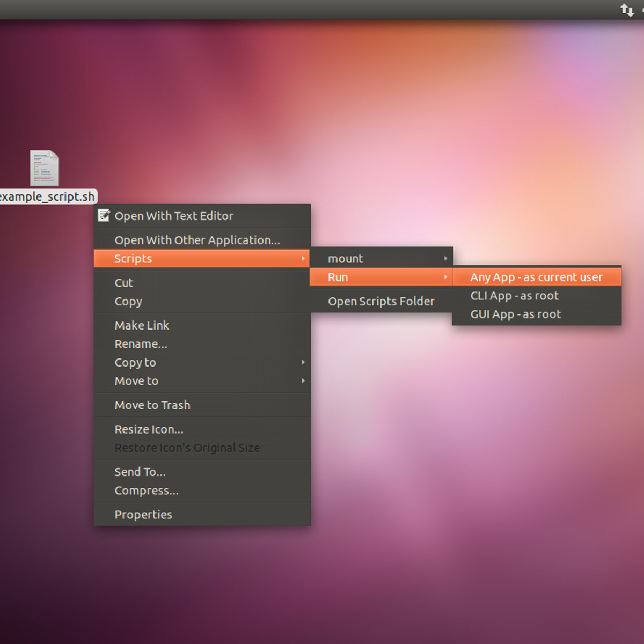644x644 pixels.
Task: Click the text editor icon beside Open With
Action: (x=104, y=216)
